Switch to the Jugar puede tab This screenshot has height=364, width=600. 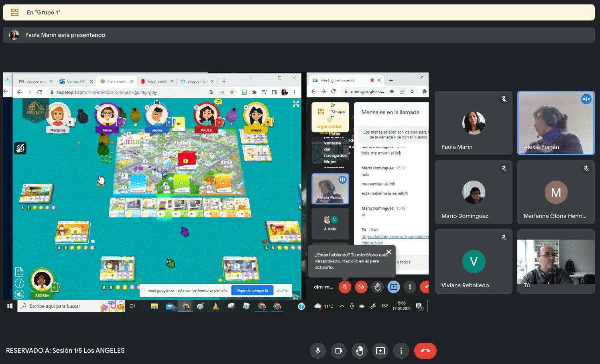coord(156,81)
